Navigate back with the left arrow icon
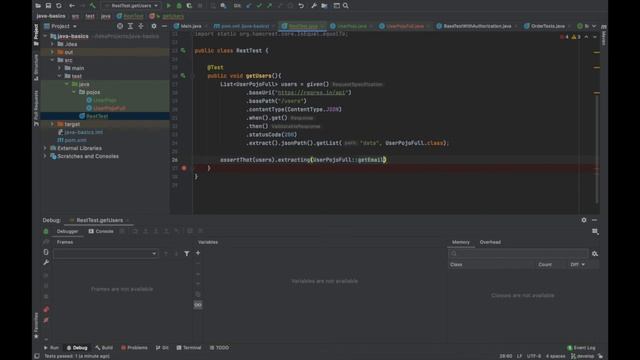This screenshot has height=360, width=640. [x=72, y=6]
